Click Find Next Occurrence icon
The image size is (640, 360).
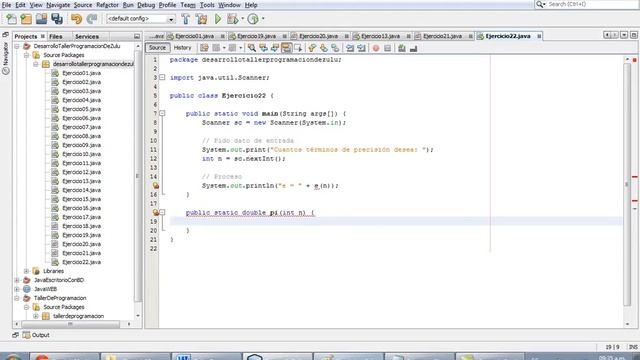point(275,48)
